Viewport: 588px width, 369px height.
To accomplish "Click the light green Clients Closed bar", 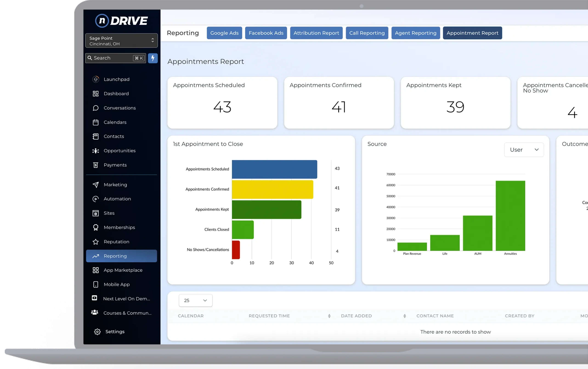I will pos(243,230).
